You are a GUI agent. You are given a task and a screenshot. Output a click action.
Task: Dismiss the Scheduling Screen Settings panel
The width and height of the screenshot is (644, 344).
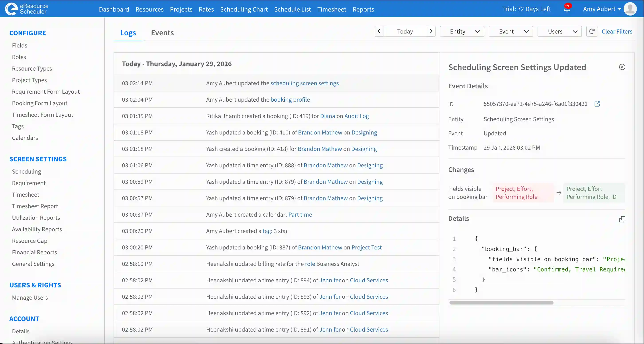coord(622,67)
